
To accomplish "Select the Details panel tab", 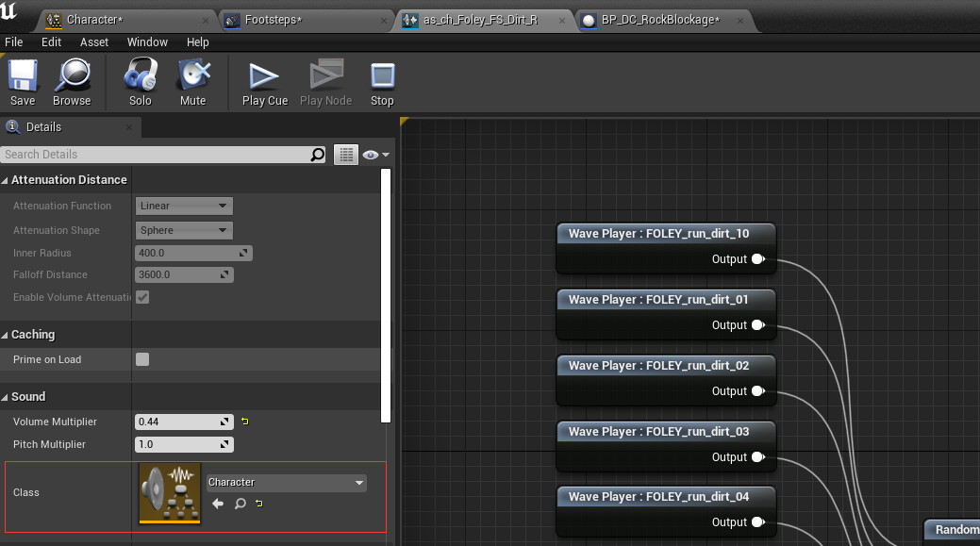I will click(x=70, y=126).
